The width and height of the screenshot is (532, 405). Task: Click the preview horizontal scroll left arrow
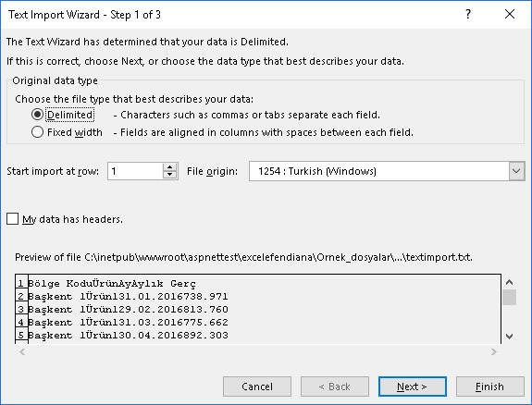22,351
